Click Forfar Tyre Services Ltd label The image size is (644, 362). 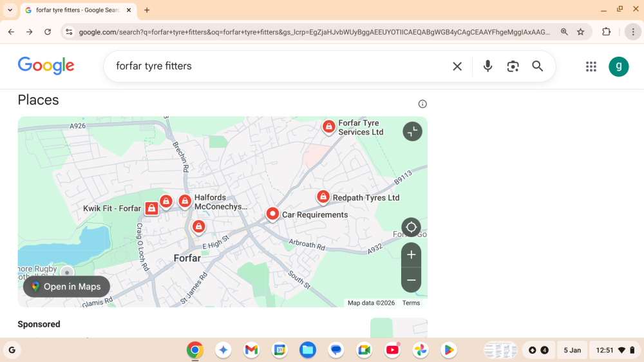pyautogui.click(x=361, y=128)
